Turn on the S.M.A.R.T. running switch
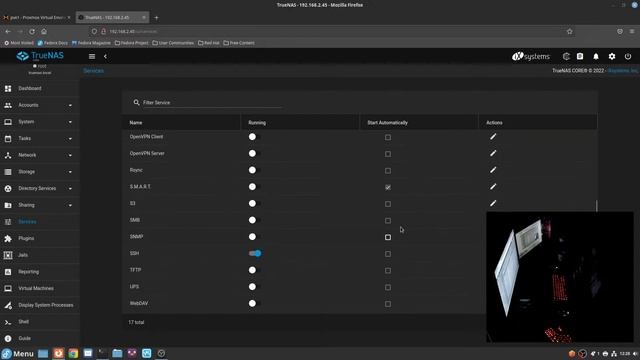The width and height of the screenshot is (640, 360). point(254,187)
